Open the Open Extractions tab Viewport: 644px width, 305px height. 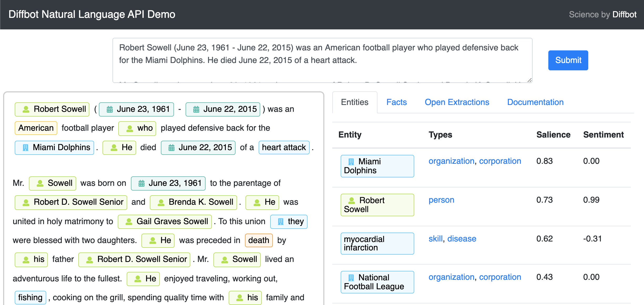pos(457,102)
